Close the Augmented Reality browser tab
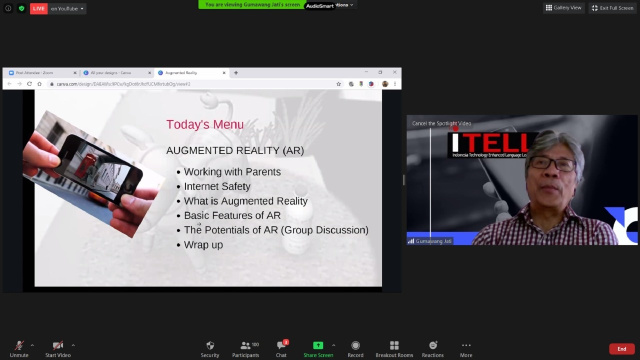640x360 pixels. tap(224, 73)
